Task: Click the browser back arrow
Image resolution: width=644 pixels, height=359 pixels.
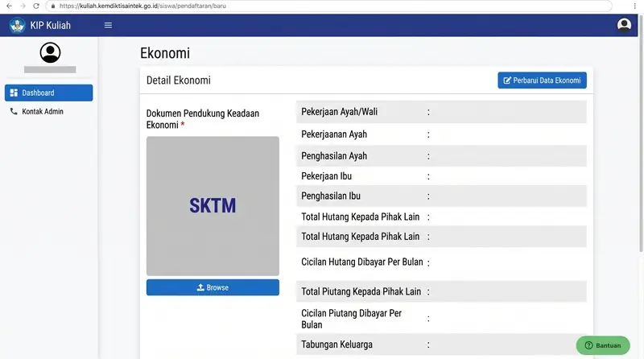Action: tap(9, 6)
